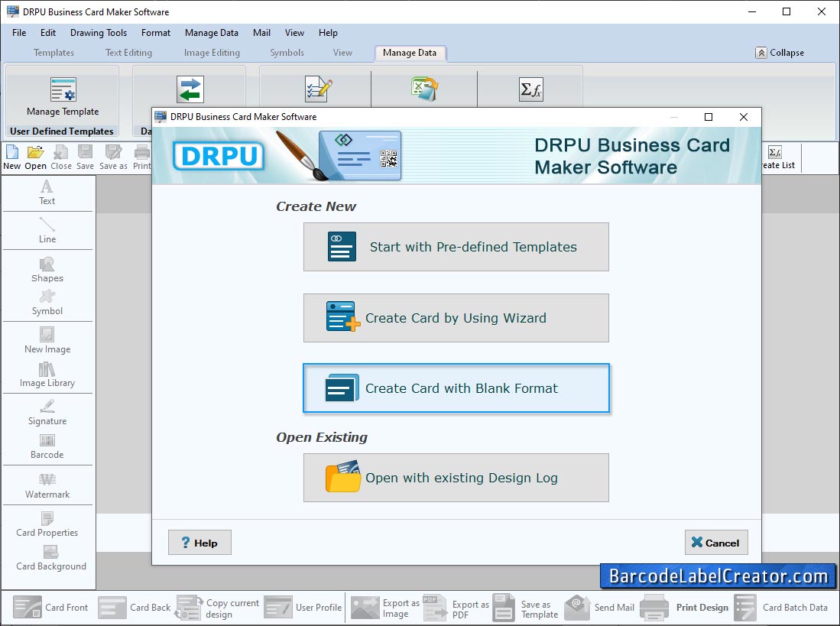Open the Image Library
The height and width of the screenshot is (626, 840).
click(x=47, y=375)
